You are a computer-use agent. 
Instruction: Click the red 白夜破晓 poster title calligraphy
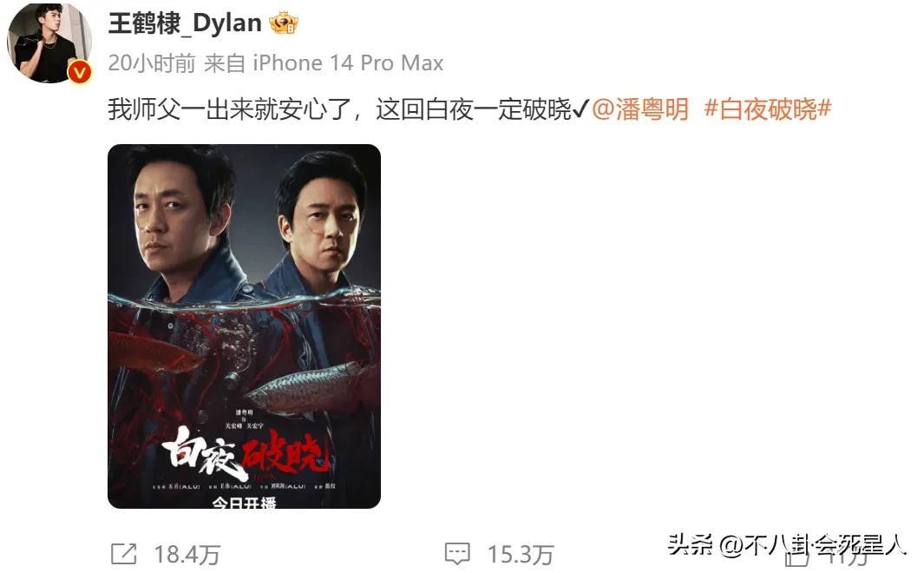tap(246, 452)
